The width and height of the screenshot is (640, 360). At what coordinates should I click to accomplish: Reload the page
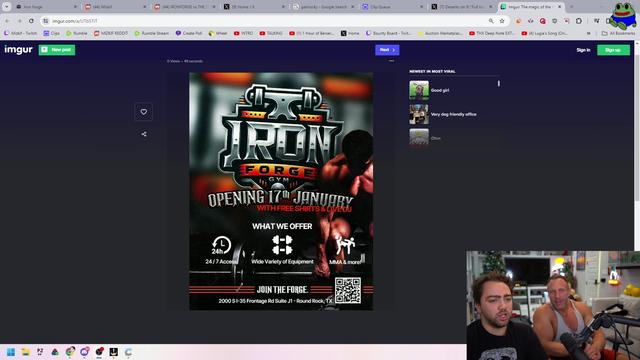[x=31, y=21]
